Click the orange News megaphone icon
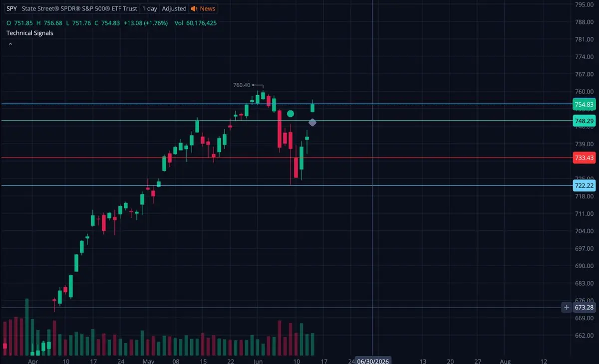This screenshot has width=599, height=364. point(194,8)
